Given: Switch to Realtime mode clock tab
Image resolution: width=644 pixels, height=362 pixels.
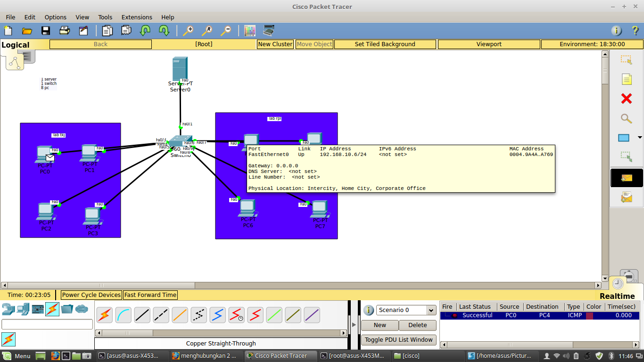Looking at the screenshot, I should [x=618, y=284].
